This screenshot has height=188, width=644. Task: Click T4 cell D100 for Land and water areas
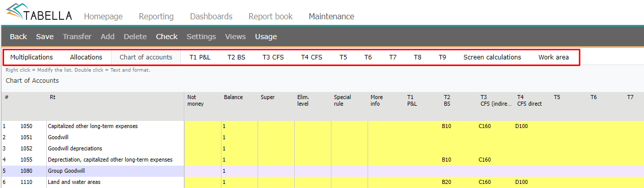[x=521, y=182]
